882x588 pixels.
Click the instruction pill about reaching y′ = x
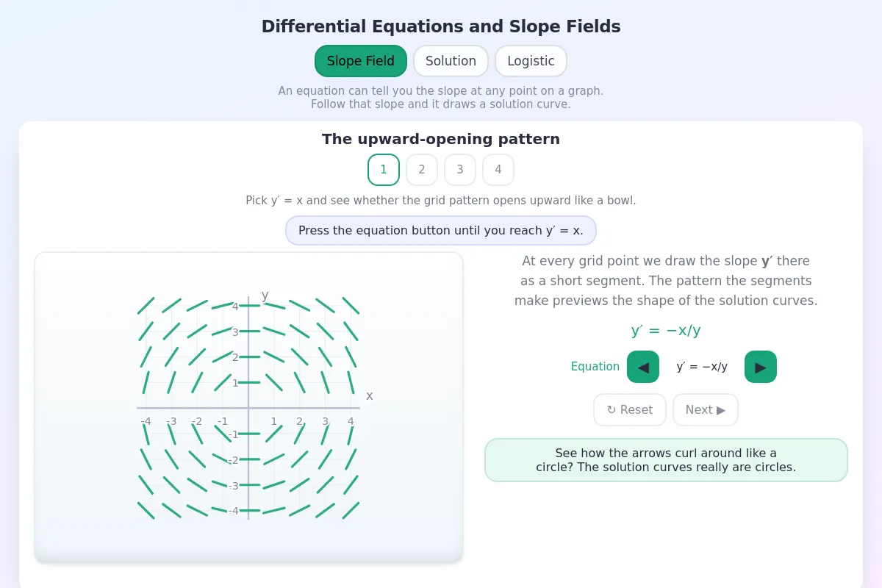(x=441, y=231)
